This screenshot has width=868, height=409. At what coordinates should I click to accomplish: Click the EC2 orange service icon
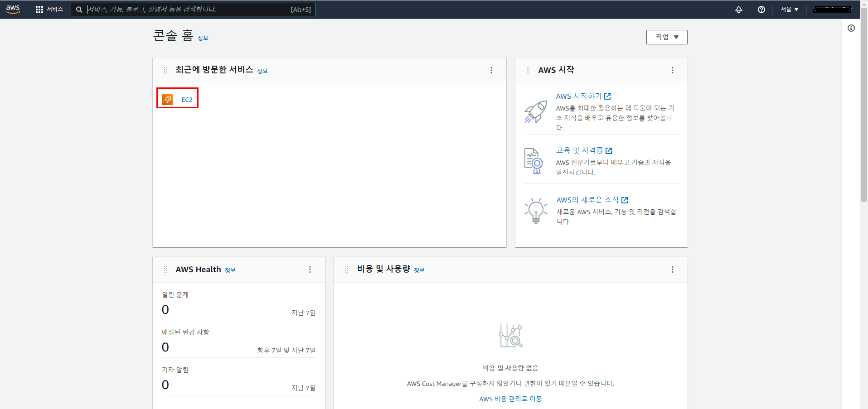167,100
